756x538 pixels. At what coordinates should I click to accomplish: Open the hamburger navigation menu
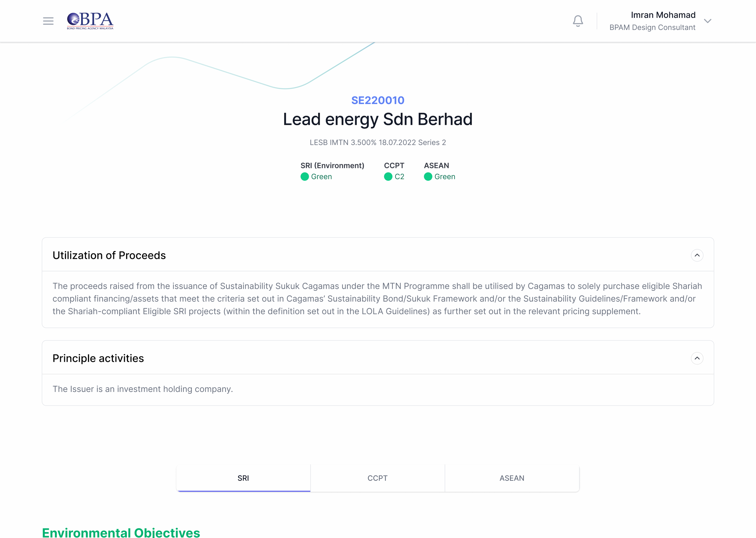coord(48,21)
